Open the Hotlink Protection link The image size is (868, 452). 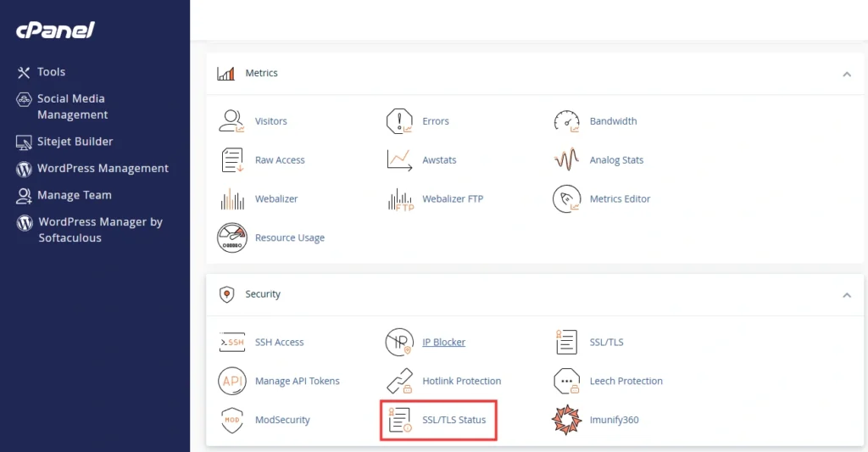coord(462,381)
